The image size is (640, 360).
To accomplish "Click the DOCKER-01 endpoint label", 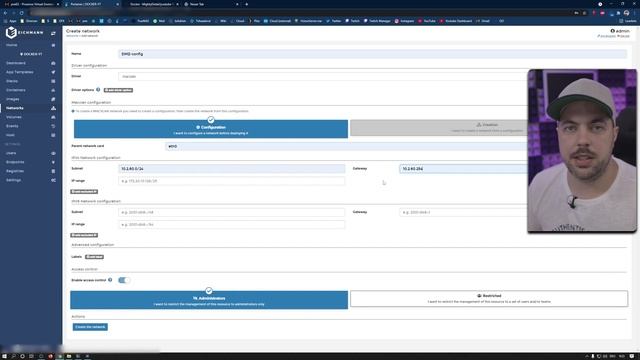I will pos(31,54).
